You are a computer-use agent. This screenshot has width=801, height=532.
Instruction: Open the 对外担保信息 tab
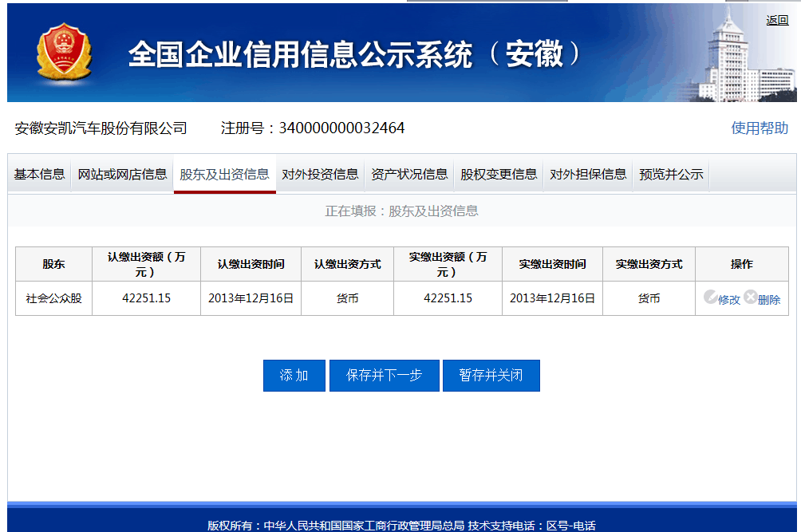pyautogui.click(x=588, y=174)
